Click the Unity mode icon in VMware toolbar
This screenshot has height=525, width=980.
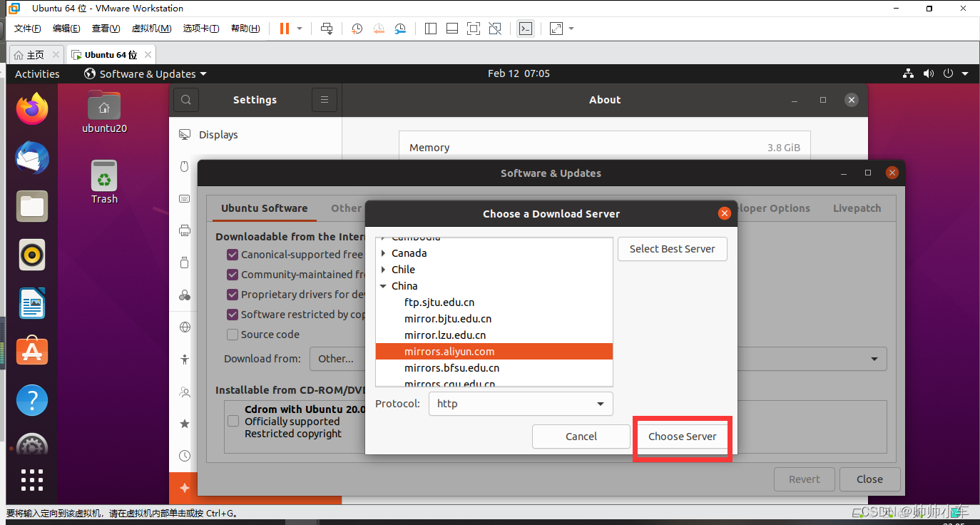pos(495,29)
